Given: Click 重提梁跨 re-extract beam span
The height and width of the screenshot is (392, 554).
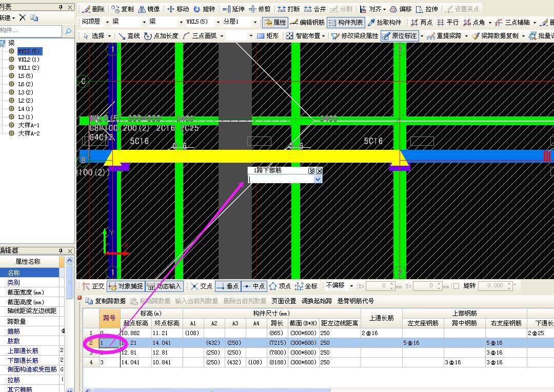Looking at the screenshot, I should (444, 36).
